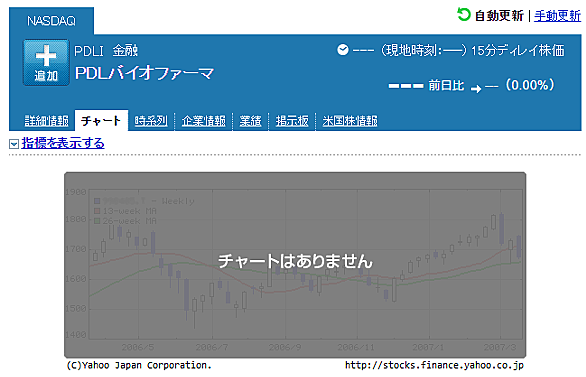
Task: Click the clock icon beside 現地時刻
Action: point(342,50)
